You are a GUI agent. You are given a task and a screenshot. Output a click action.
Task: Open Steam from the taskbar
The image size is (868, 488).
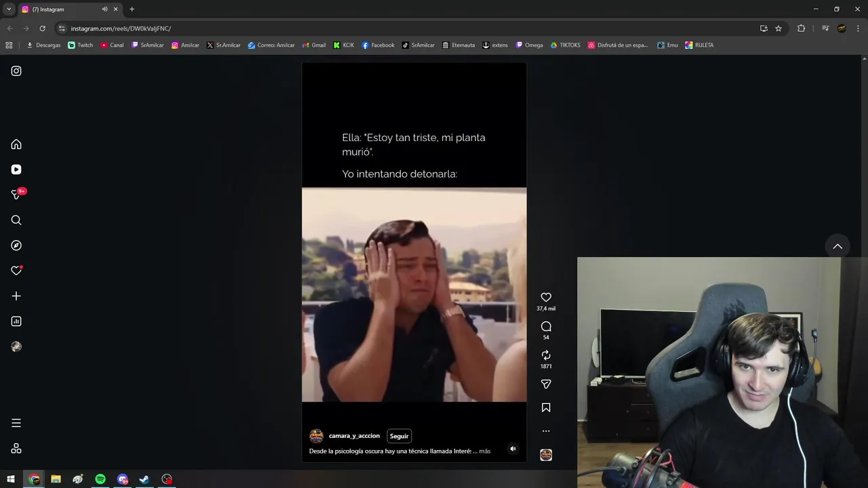[x=144, y=479]
